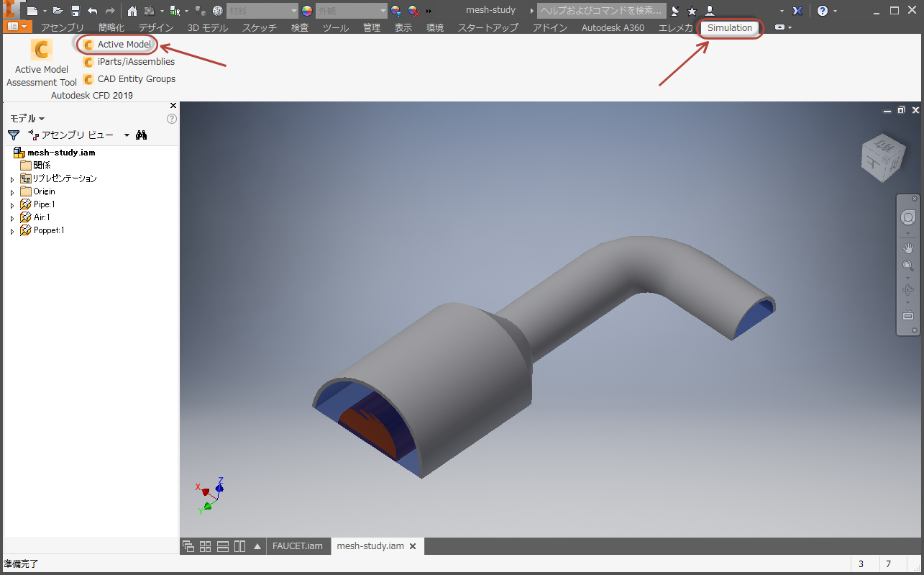
Task: Open the Autodesk Exchange X icon
Action: coord(797,11)
